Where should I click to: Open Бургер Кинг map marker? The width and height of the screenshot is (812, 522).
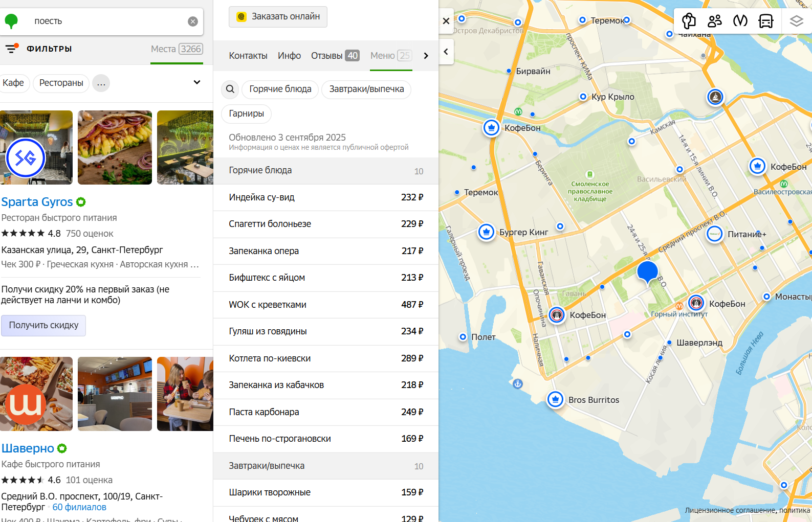coord(486,232)
